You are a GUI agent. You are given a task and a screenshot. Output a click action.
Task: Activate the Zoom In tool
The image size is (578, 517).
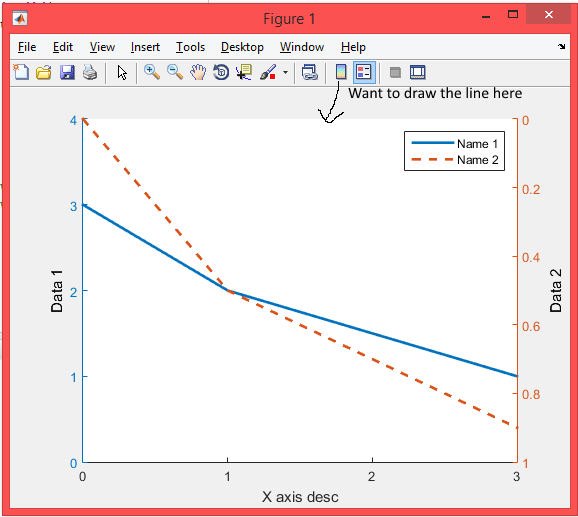click(152, 72)
